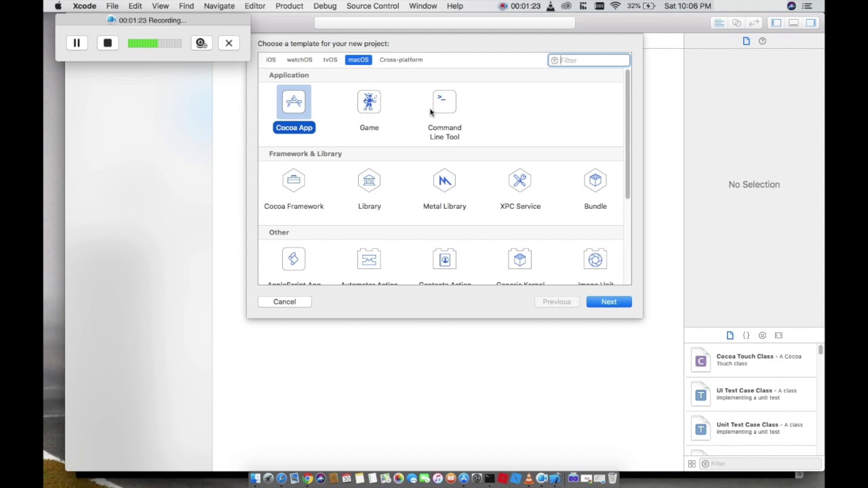Show the File Template library

tap(730, 335)
